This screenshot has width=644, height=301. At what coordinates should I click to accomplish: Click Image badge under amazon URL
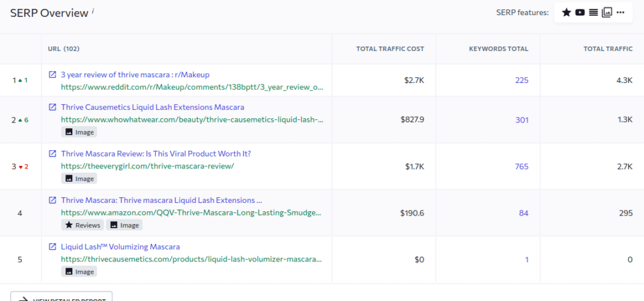click(x=125, y=225)
